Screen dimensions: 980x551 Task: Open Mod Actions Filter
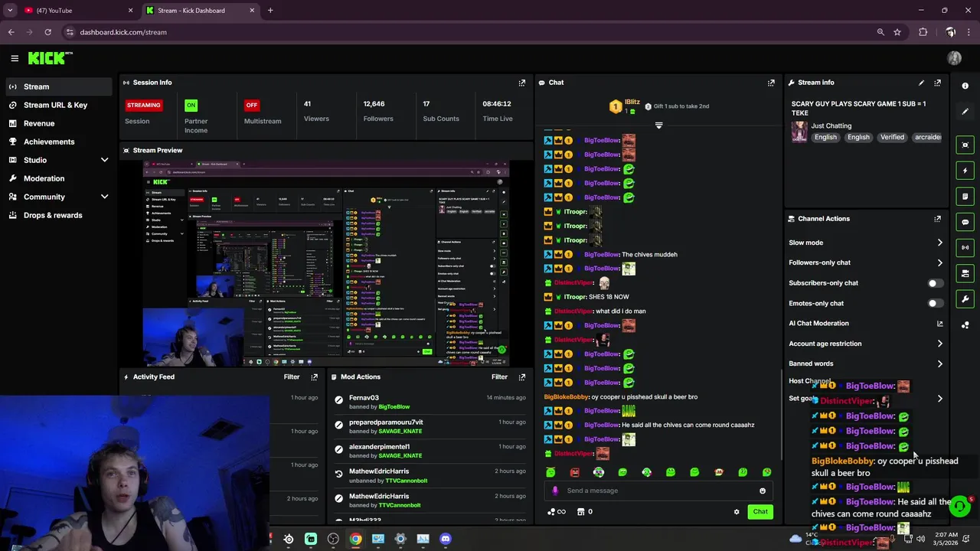tap(499, 377)
